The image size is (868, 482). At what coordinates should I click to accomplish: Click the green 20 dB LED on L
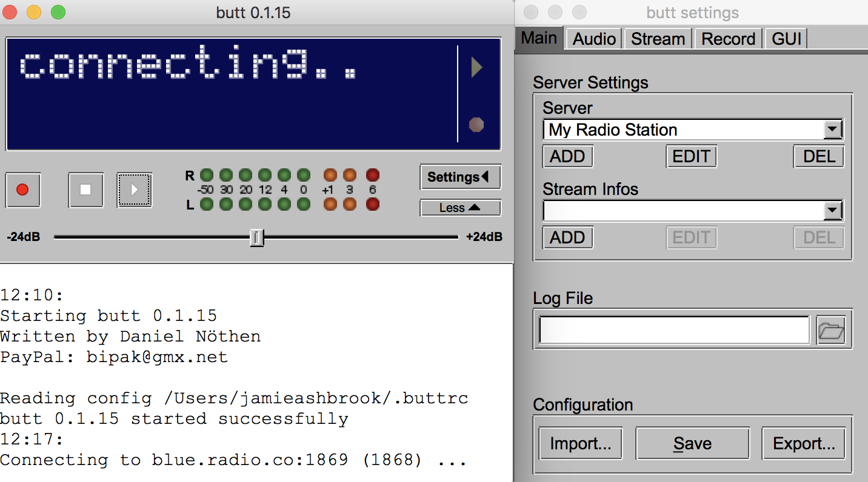245,204
